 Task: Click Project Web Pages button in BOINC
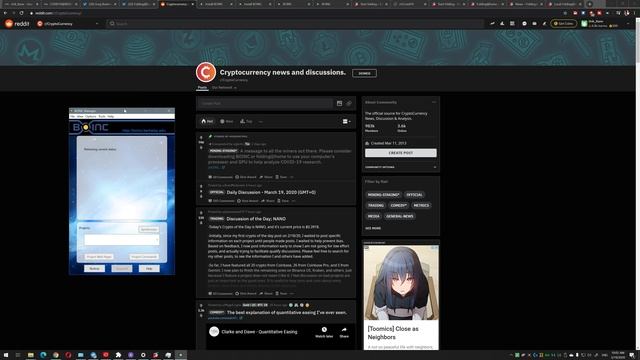tap(99, 257)
